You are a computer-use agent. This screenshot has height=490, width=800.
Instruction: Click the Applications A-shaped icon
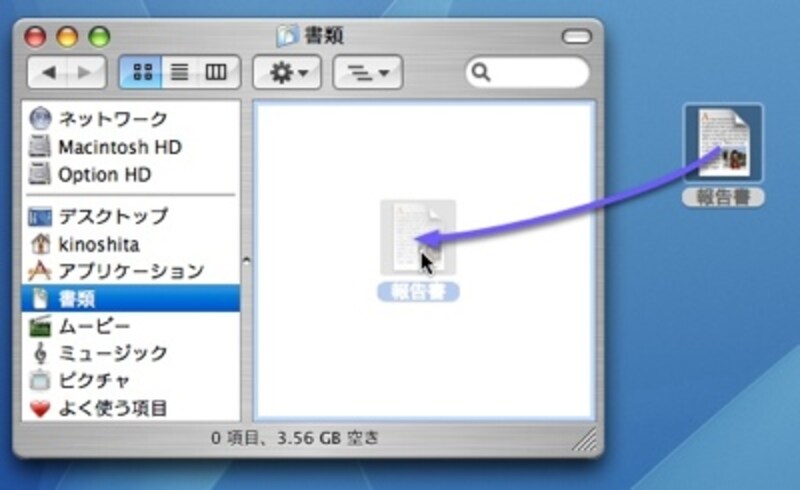(x=40, y=271)
